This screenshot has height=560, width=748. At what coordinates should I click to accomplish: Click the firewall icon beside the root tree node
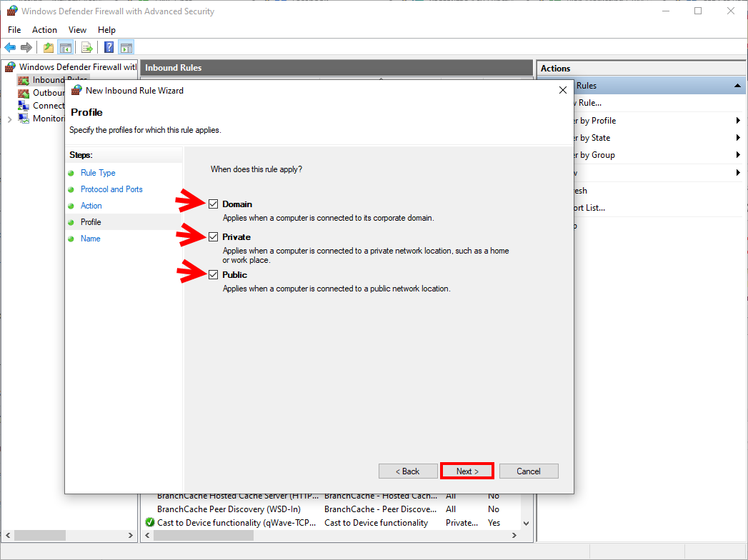coord(10,66)
